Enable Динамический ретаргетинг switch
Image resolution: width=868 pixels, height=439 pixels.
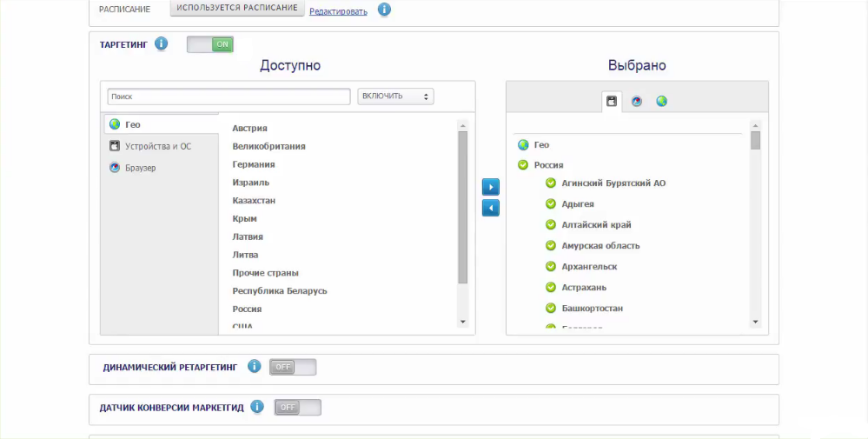click(293, 367)
